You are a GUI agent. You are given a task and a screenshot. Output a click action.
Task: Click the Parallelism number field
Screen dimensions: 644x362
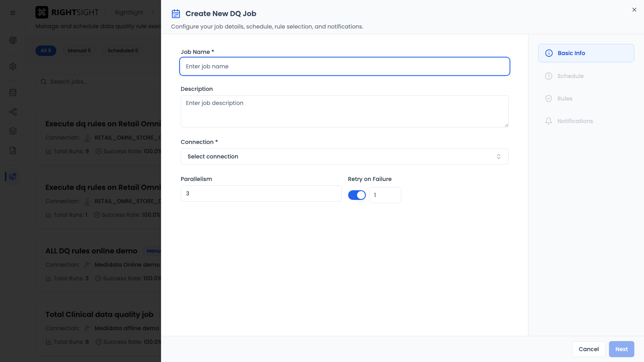(x=261, y=193)
